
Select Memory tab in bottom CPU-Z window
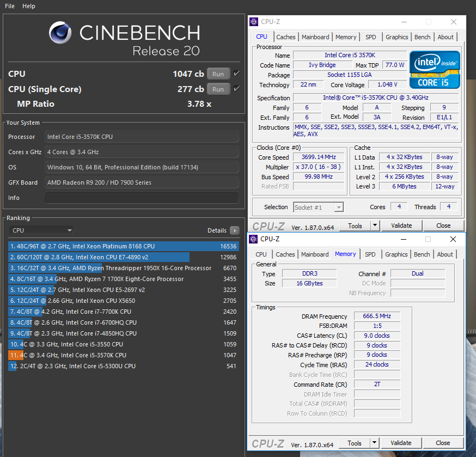[345, 254]
